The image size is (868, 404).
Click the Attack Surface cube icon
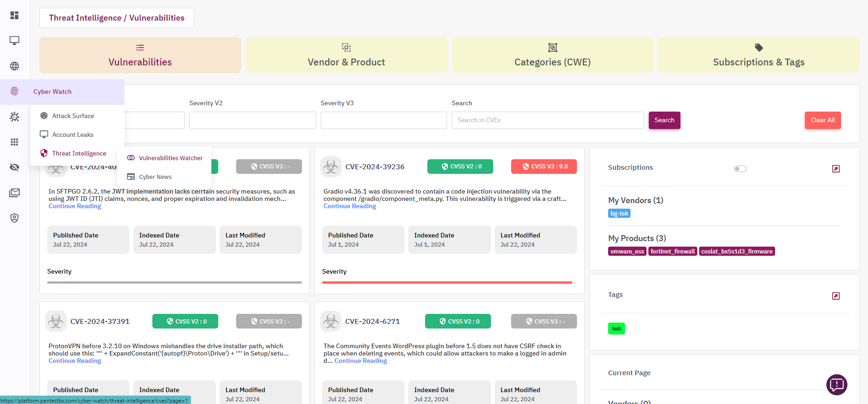click(x=44, y=116)
